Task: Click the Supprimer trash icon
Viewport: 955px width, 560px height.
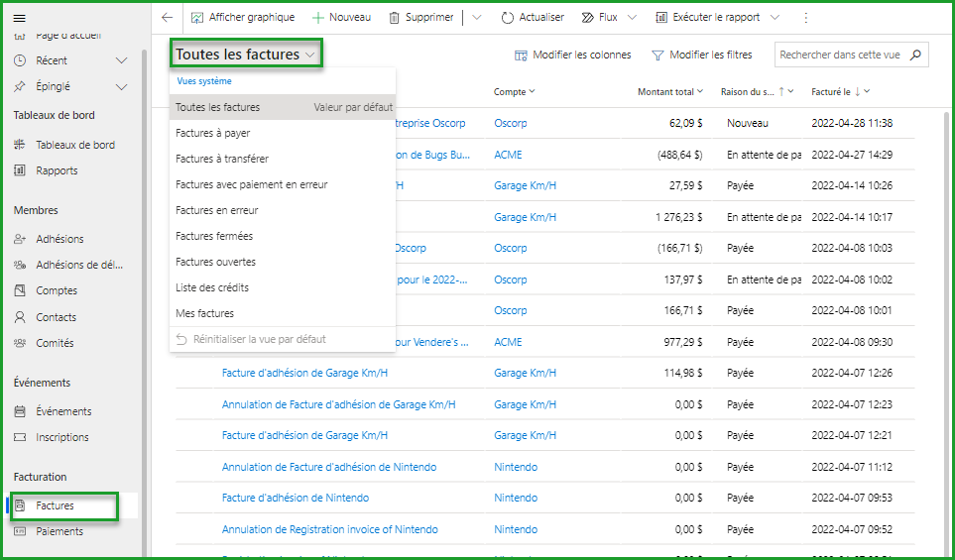Action: pyautogui.click(x=395, y=18)
